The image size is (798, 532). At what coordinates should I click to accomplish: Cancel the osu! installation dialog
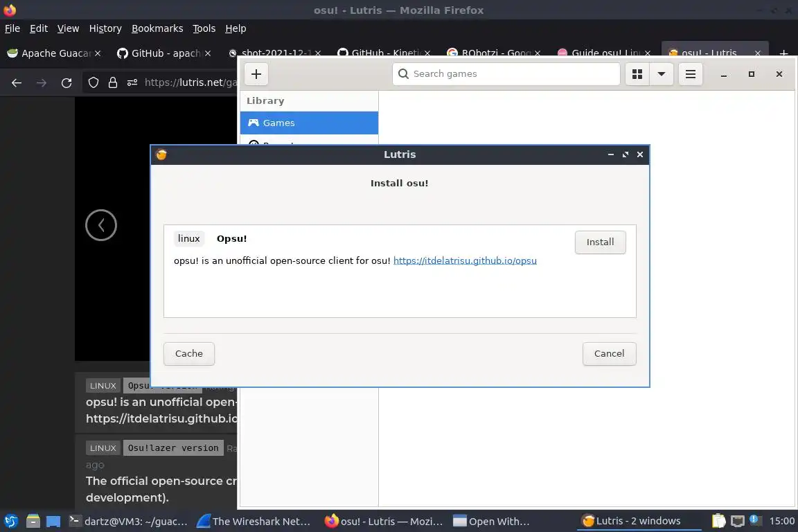pyautogui.click(x=609, y=354)
